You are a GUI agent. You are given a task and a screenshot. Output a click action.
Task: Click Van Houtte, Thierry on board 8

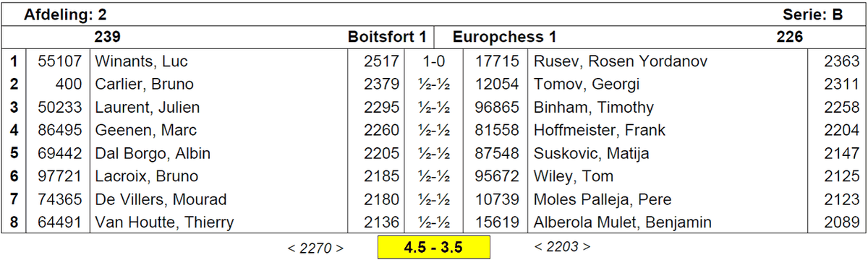[164, 222]
